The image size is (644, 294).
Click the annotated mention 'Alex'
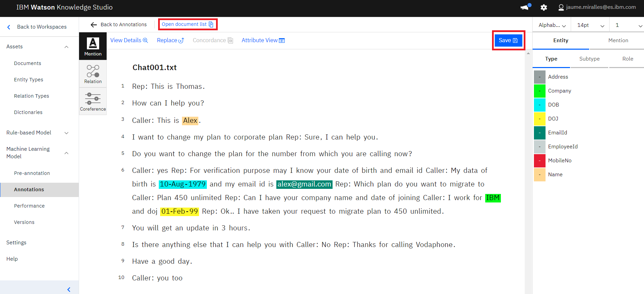pos(190,120)
